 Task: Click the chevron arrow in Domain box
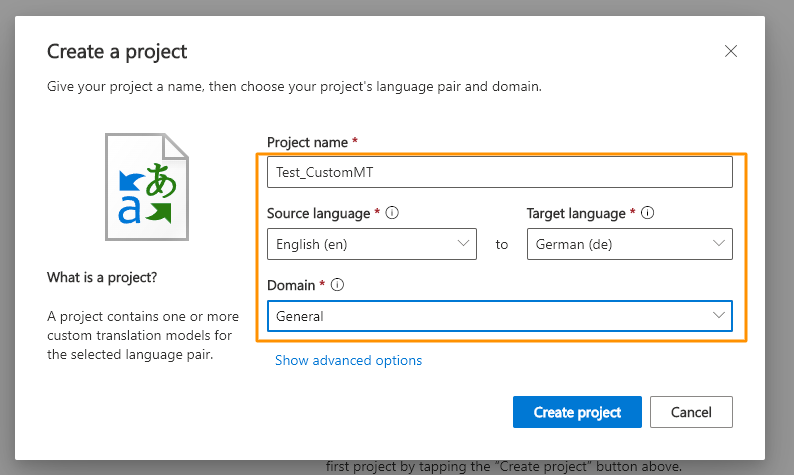pos(719,315)
